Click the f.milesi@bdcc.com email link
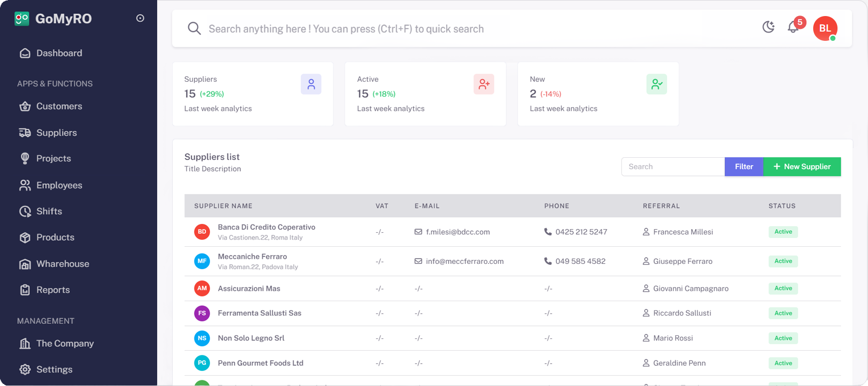 tap(458, 232)
